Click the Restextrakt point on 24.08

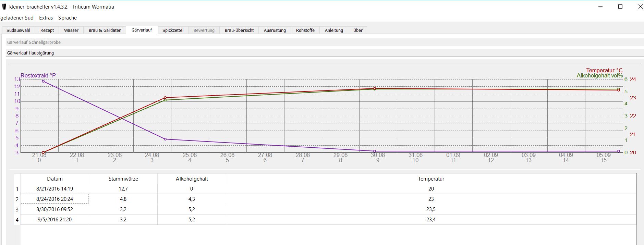coord(165,139)
